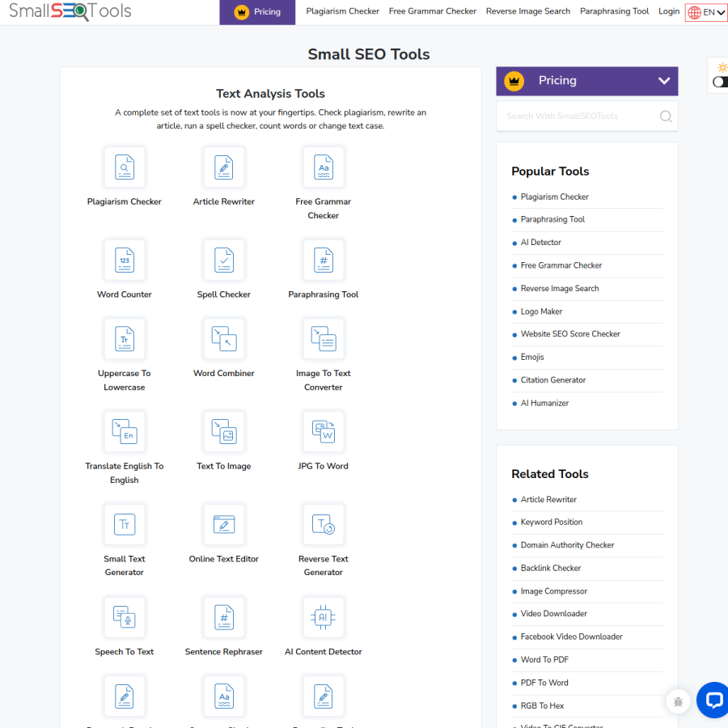The image size is (728, 728).
Task: Open the Paraphrasing Tool icon in the grid
Action: point(323,260)
